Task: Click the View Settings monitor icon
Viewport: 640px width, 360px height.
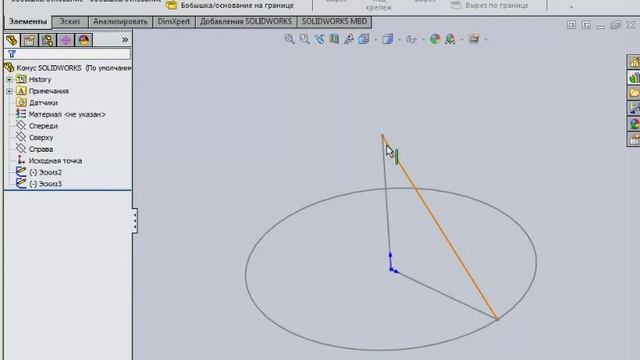Action: point(474,39)
